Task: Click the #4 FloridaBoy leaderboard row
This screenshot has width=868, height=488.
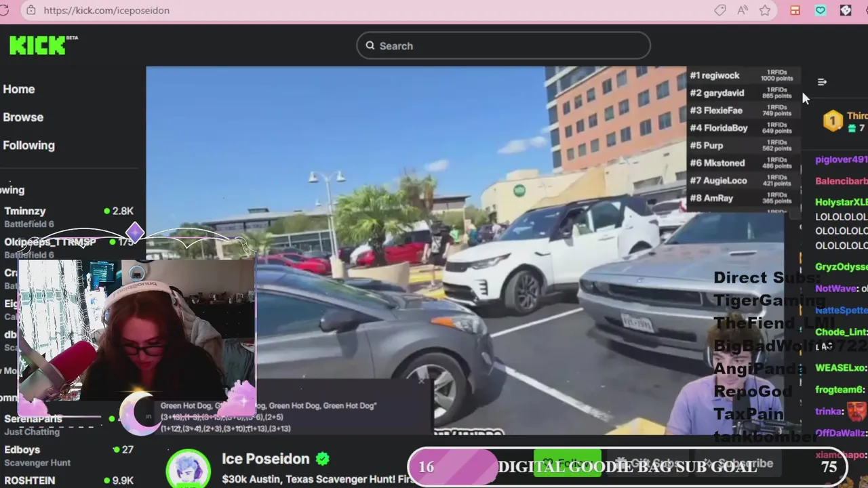Action: tap(742, 128)
